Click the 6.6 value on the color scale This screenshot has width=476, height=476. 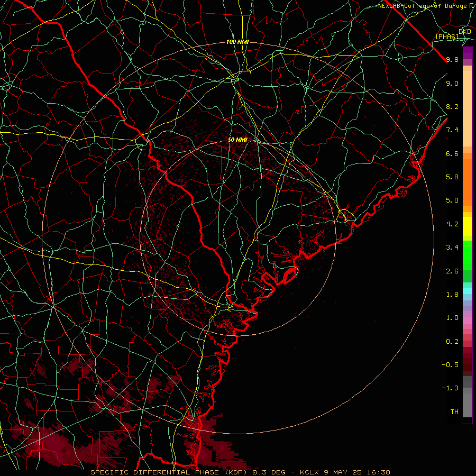452,153
